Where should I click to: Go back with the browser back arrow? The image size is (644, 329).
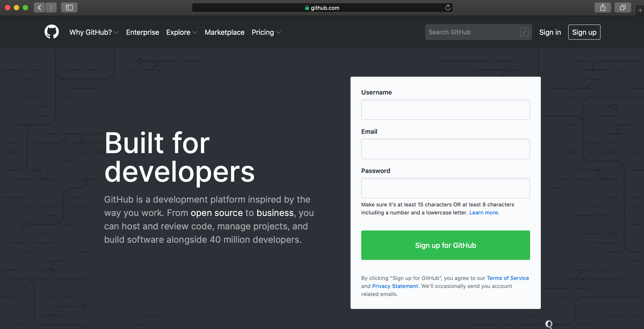tap(39, 8)
